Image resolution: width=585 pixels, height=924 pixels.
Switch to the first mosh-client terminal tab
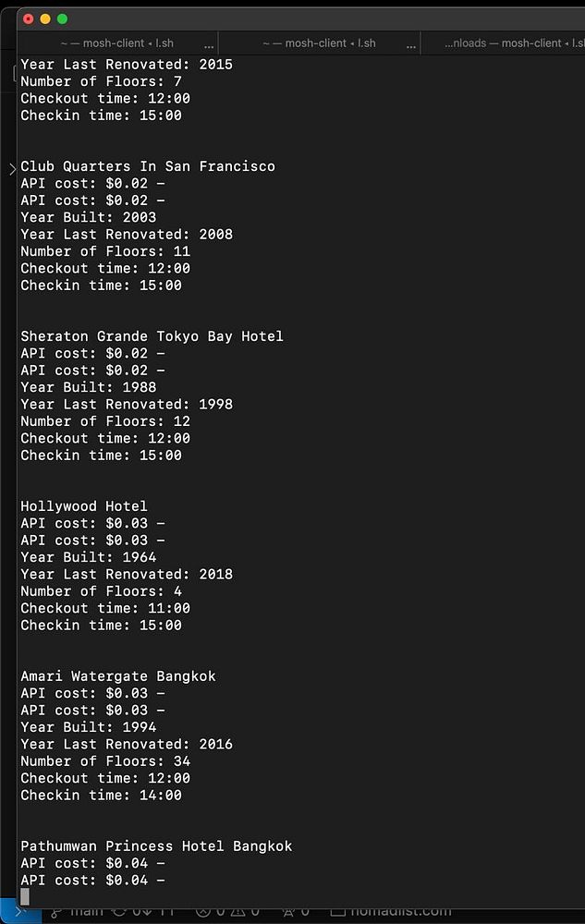116,43
